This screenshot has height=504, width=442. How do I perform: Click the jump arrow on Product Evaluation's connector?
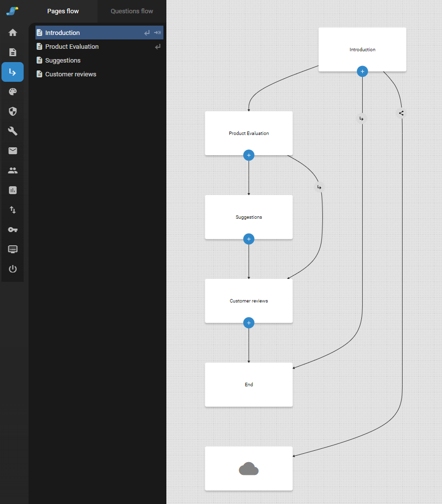point(319,187)
